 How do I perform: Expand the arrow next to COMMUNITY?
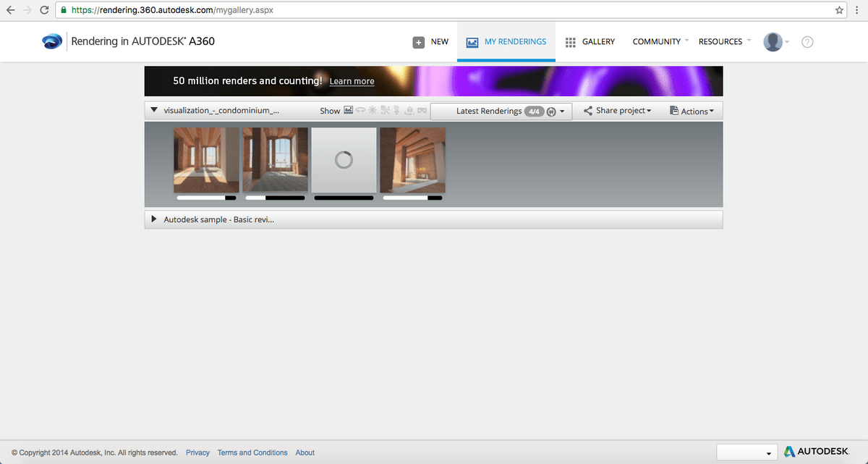point(686,41)
